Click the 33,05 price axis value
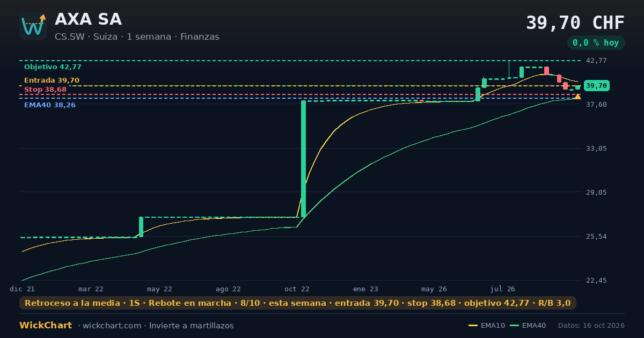Image resolution: width=644 pixels, height=338 pixels. point(596,148)
